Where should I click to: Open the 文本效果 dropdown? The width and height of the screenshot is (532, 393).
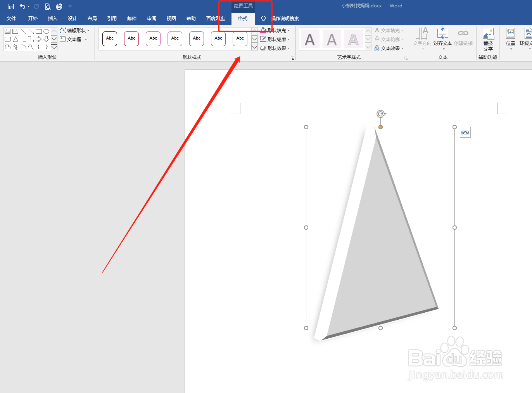pos(389,48)
